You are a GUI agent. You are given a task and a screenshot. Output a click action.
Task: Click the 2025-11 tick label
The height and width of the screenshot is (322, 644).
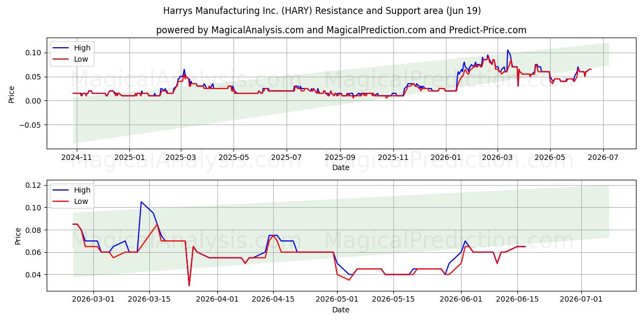(x=393, y=157)
